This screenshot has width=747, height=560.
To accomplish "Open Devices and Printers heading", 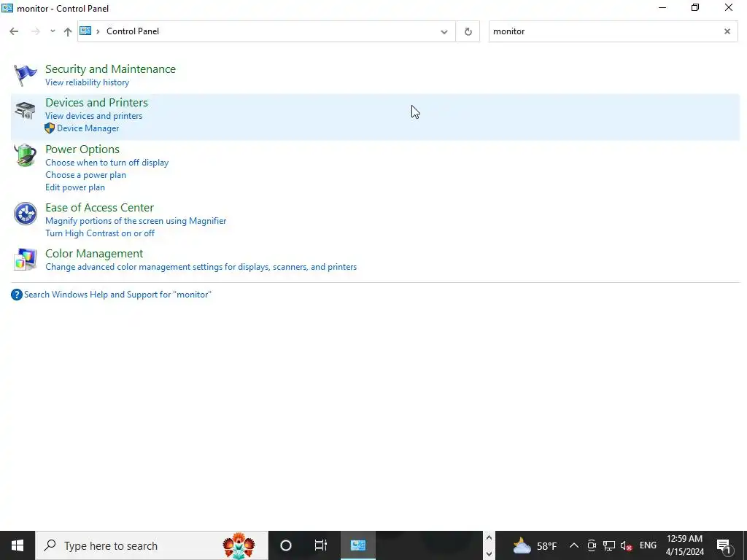I will [x=97, y=102].
